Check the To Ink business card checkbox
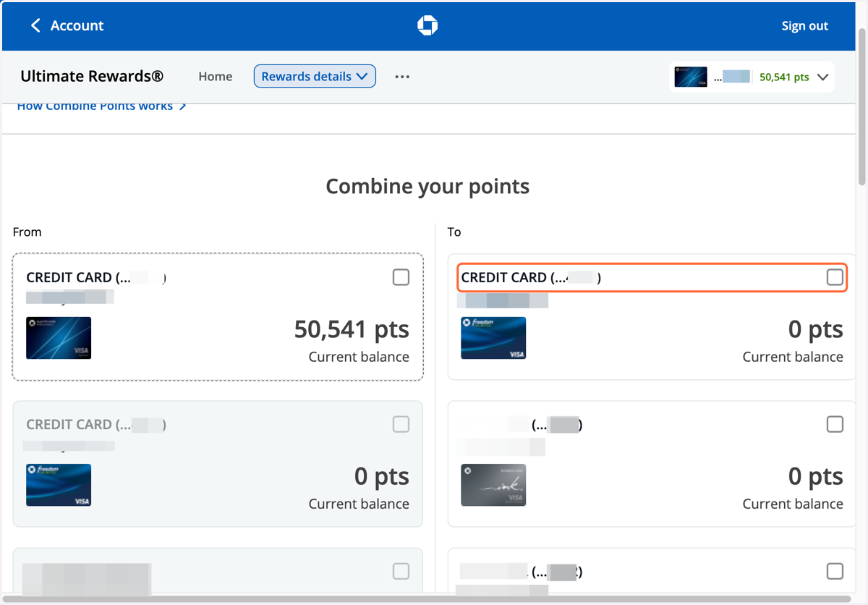Image resolution: width=868 pixels, height=605 pixels. [x=835, y=424]
